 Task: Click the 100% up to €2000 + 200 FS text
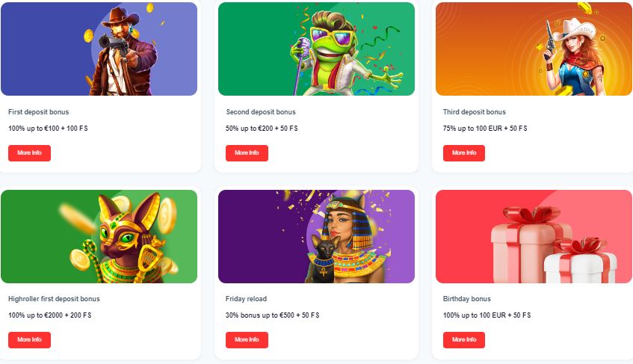[49, 315]
